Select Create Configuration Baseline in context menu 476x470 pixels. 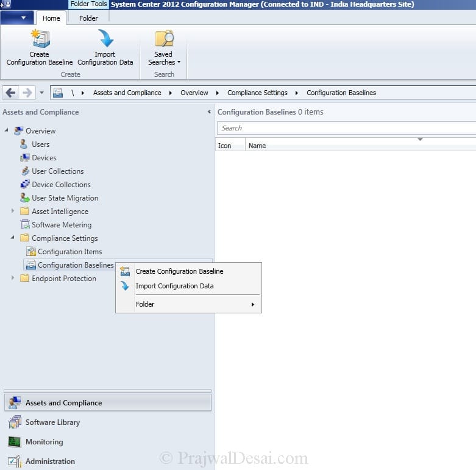(x=188, y=271)
